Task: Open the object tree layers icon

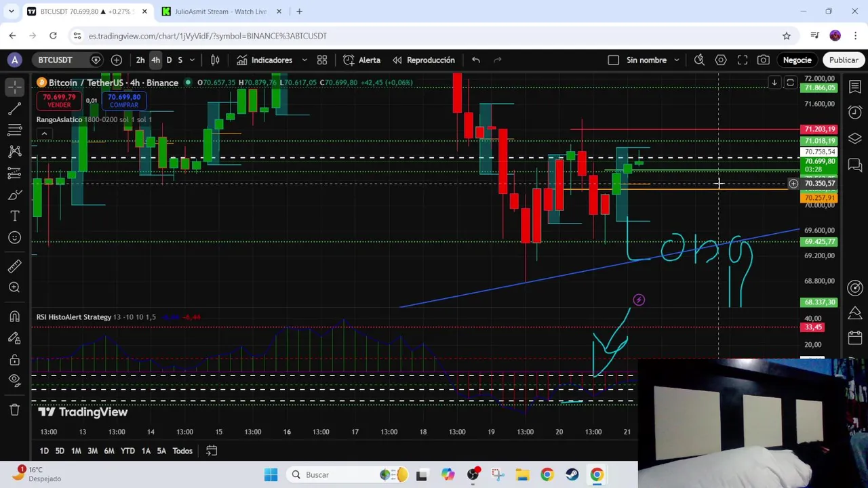Action: 855,138
